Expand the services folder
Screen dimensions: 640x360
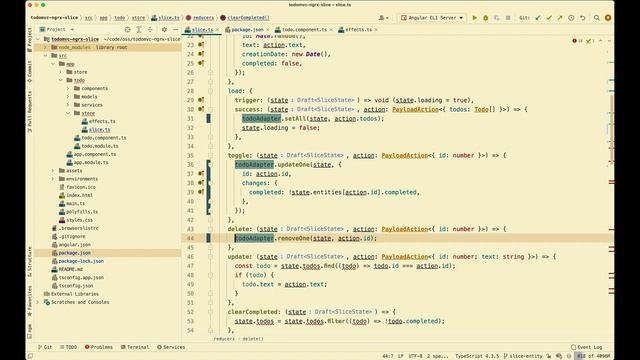click(68, 105)
